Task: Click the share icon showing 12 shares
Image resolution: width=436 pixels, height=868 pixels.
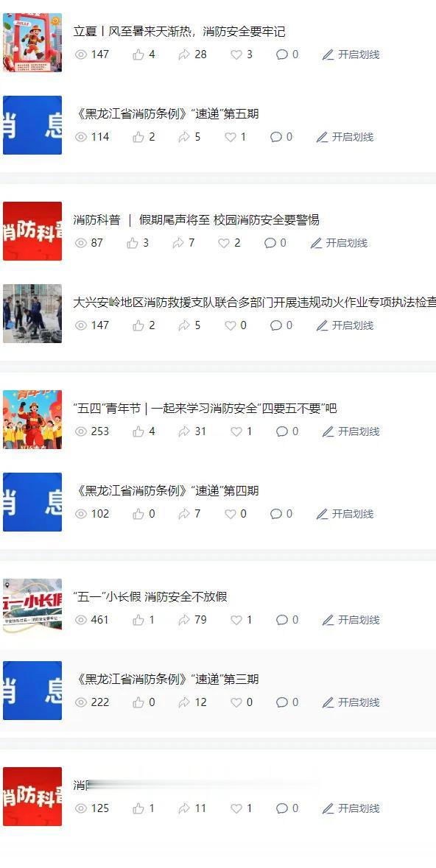Action: point(184,702)
